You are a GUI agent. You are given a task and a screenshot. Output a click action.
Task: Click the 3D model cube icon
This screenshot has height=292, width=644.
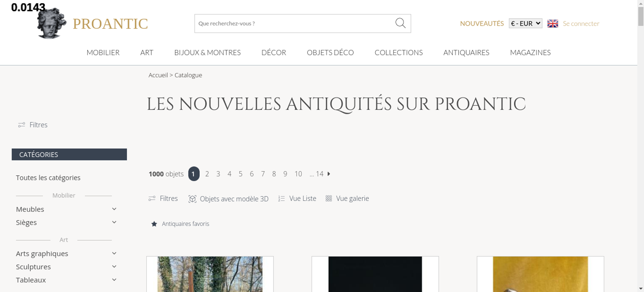coord(192,199)
